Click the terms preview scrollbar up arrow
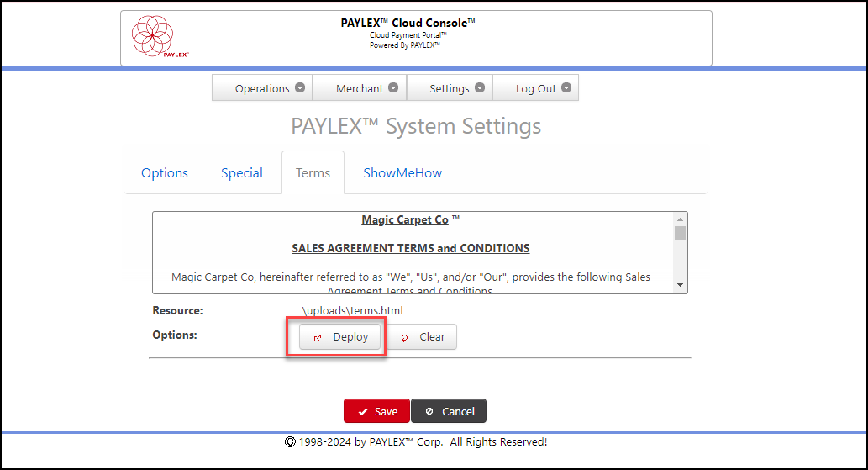This screenshot has width=868, height=470. (681, 219)
